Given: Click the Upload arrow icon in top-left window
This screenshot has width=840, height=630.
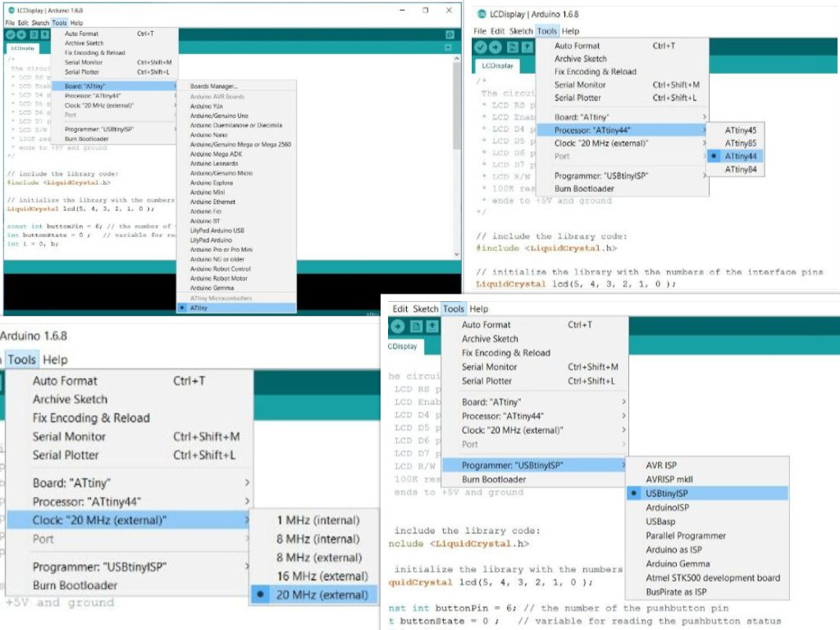Looking at the screenshot, I should pos(21,34).
